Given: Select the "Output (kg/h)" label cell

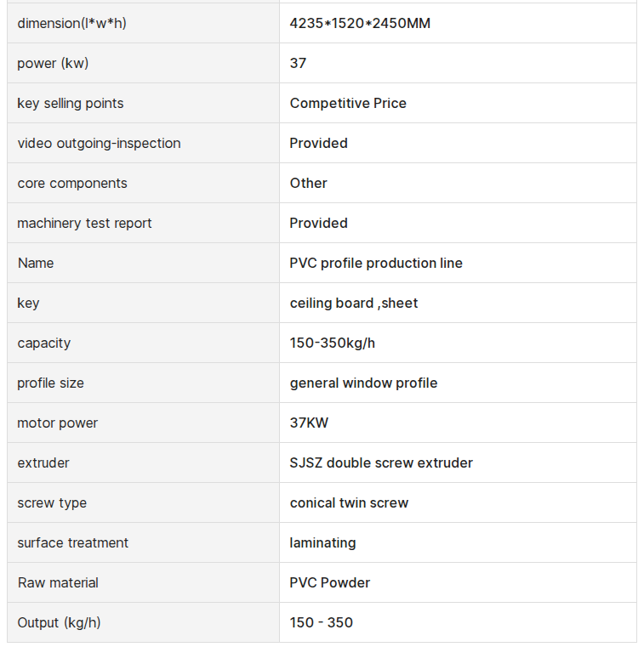Looking at the screenshot, I should point(59,622).
